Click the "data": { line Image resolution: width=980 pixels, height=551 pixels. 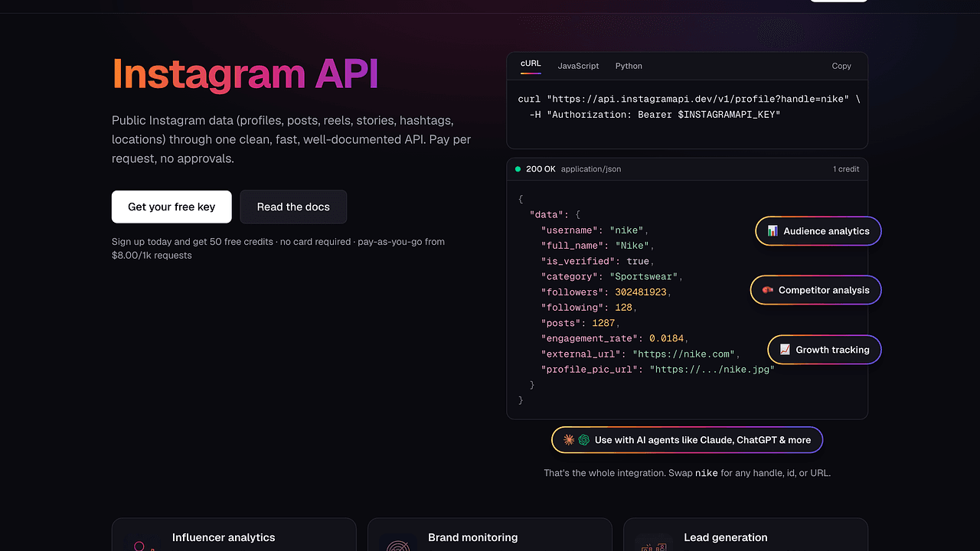tap(555, 215)
